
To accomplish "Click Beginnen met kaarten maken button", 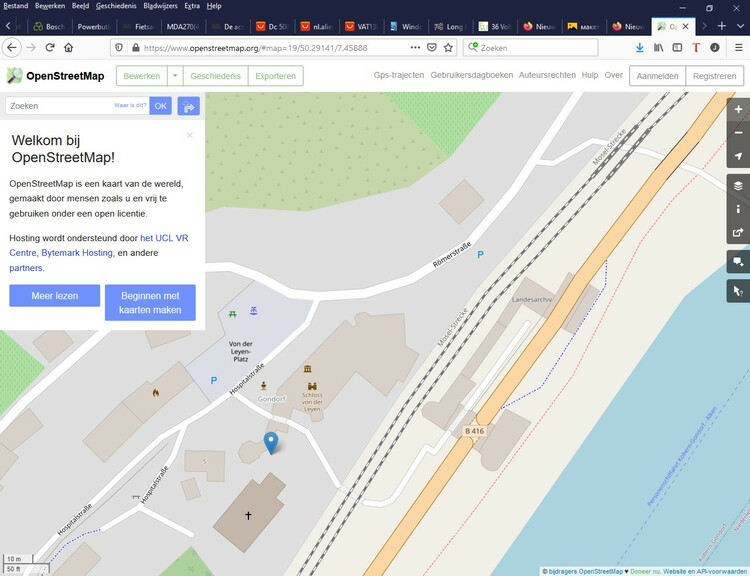I will tap(150, 302).
